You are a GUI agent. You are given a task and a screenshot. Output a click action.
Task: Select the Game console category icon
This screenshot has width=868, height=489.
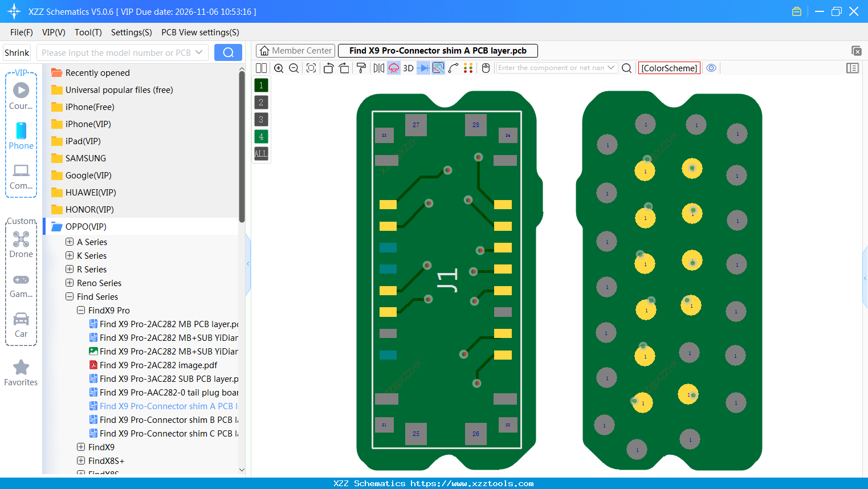(x=21, y=279)
